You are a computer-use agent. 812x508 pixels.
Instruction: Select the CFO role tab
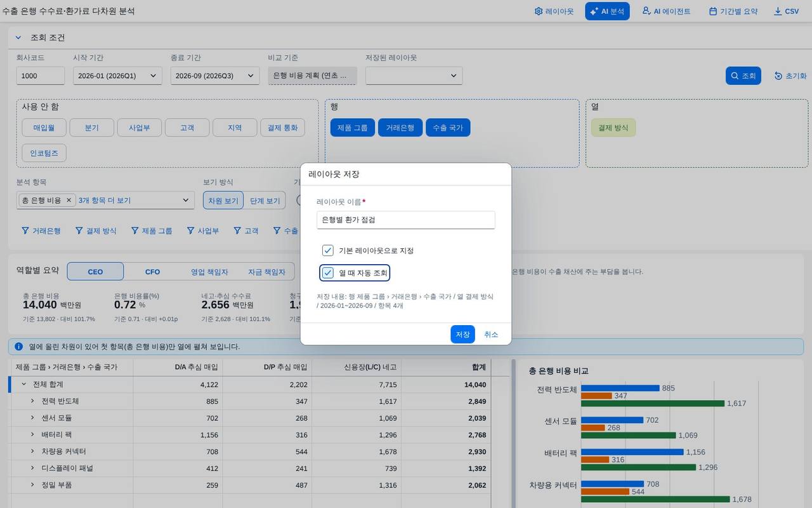152,271
